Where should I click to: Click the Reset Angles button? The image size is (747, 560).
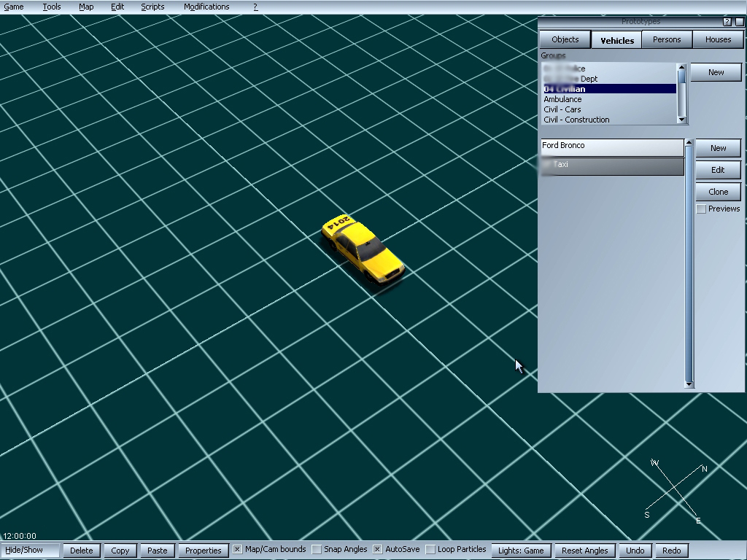pos(584,551)
